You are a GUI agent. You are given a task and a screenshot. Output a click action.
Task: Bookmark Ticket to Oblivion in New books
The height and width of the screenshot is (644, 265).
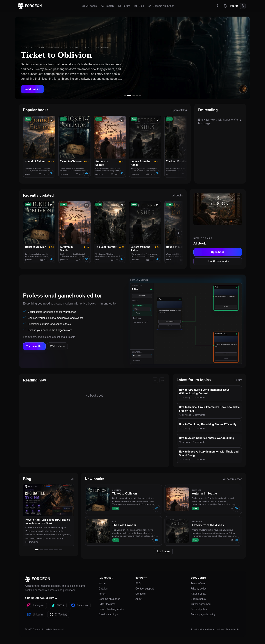153,508
